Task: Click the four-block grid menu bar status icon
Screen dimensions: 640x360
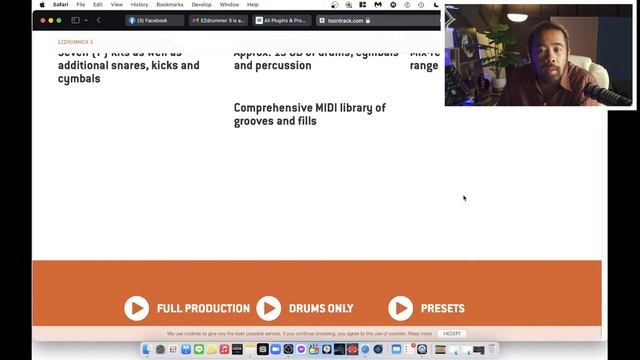Action: [x=362, y=4]
